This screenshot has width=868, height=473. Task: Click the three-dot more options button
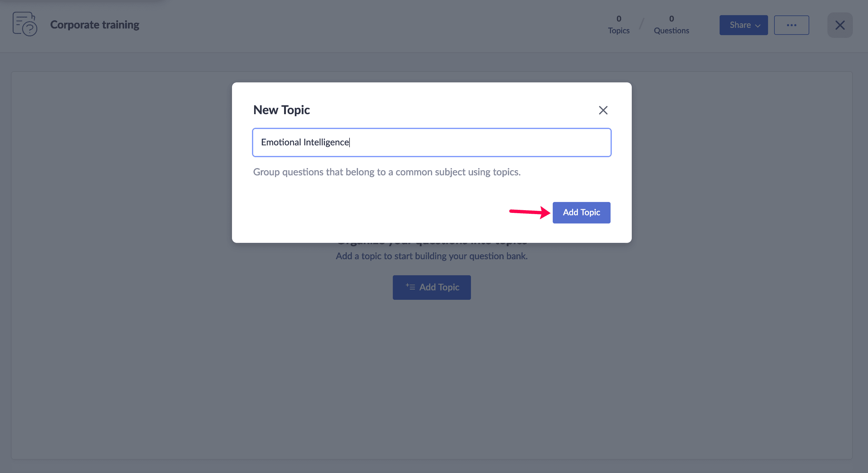791,25
